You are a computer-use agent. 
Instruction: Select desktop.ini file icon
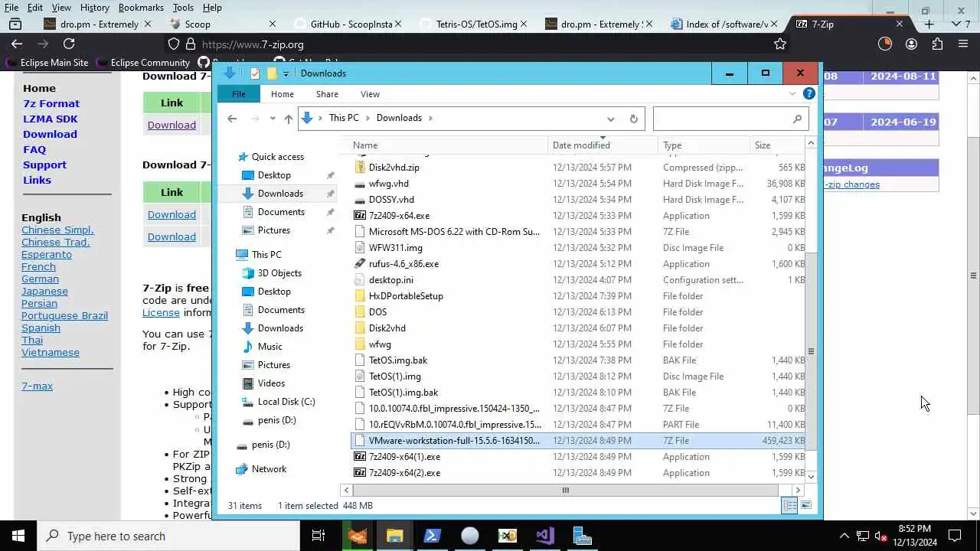click(x=360, y=280)
